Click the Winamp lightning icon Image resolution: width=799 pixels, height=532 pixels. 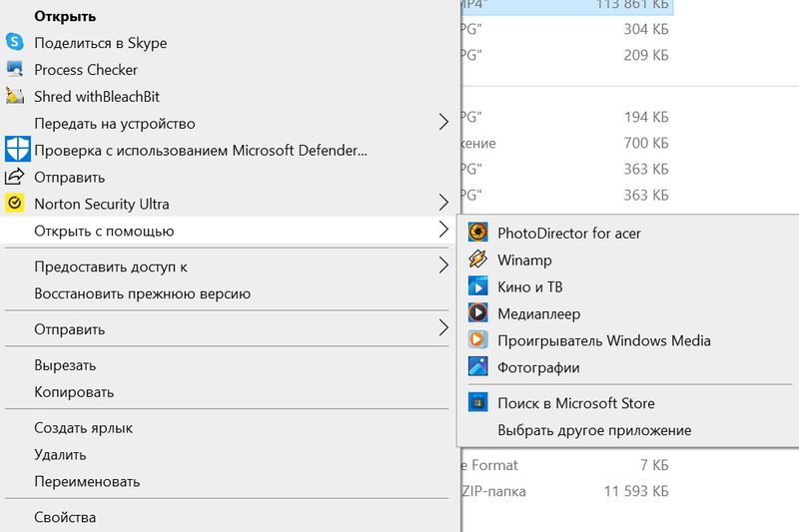(478, 260)
